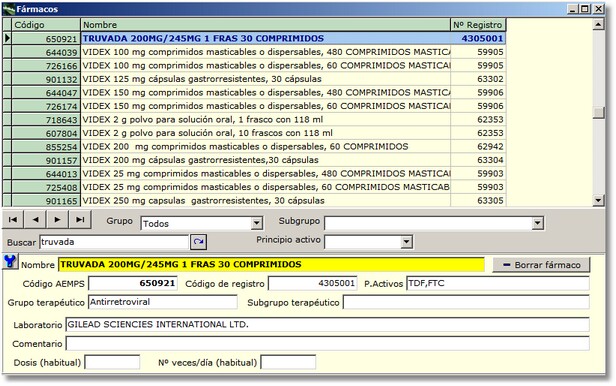This screenshot has height=386, width=616.
Task: Click the P.Activos field with TDF,FTC
Action: [498, 283]
